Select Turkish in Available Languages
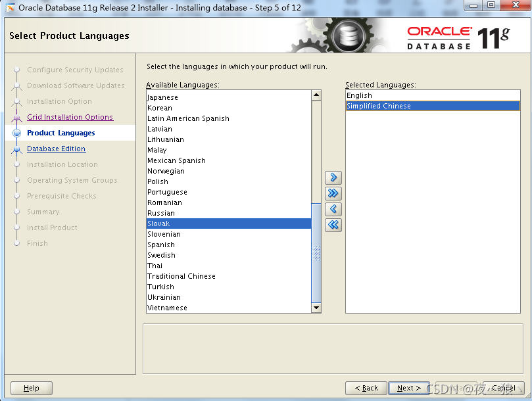This screenshot has width=532, height=401. (x=229, y=287)
